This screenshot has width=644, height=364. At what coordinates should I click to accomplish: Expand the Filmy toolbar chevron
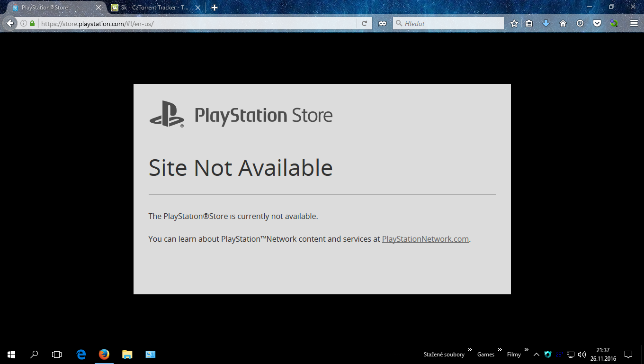coord(526,350)
